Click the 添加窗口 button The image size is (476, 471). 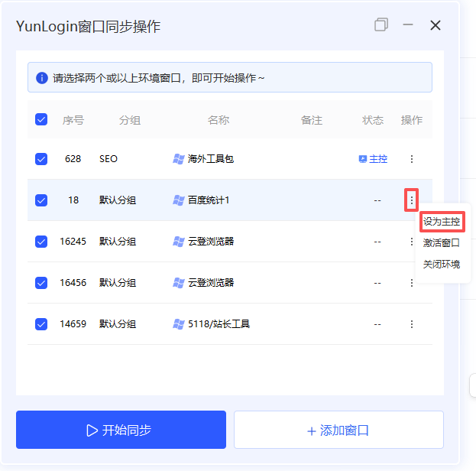tap(338, 430)
